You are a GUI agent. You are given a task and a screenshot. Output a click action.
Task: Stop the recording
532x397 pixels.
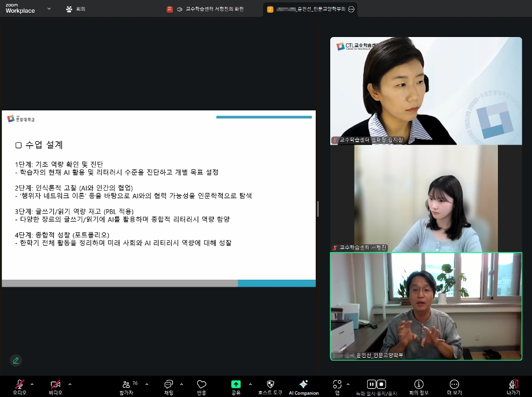(x=381, y=384)
